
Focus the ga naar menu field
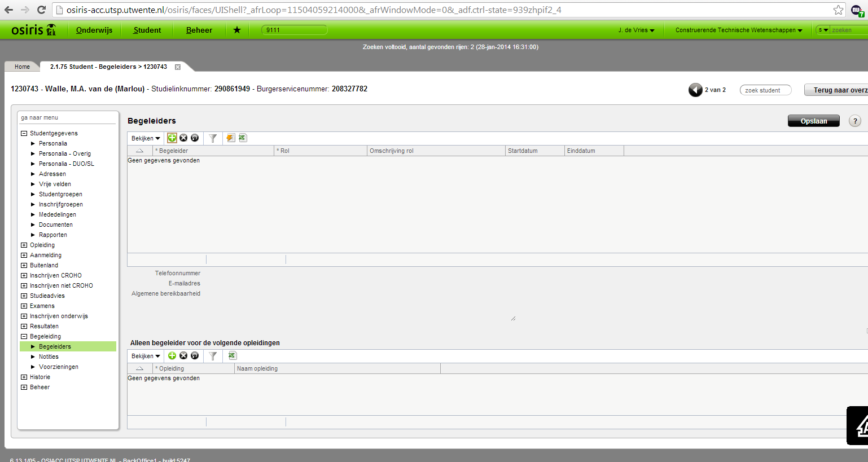pos(68,118)
